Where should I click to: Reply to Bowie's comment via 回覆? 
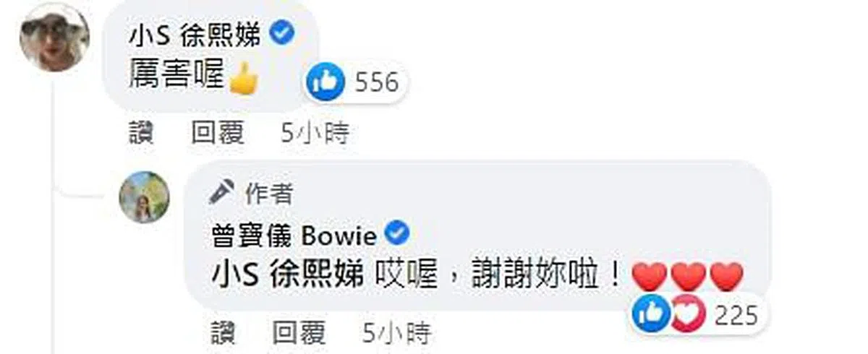tap(300, 334)
